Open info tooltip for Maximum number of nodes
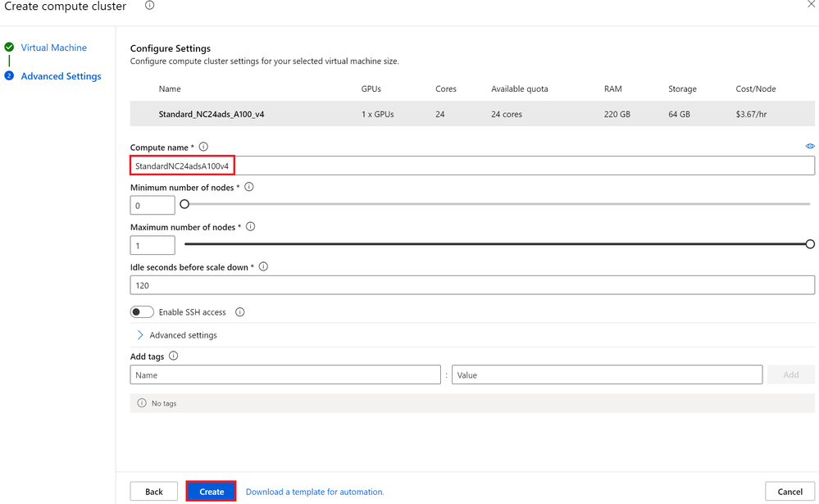This screenshot has width=819, height=504. 251,227
